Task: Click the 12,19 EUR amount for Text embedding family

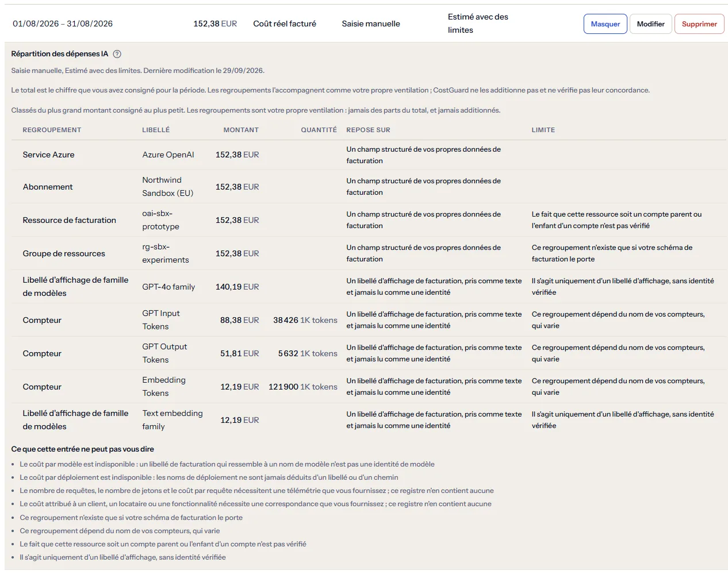Action: click(239, 420)
